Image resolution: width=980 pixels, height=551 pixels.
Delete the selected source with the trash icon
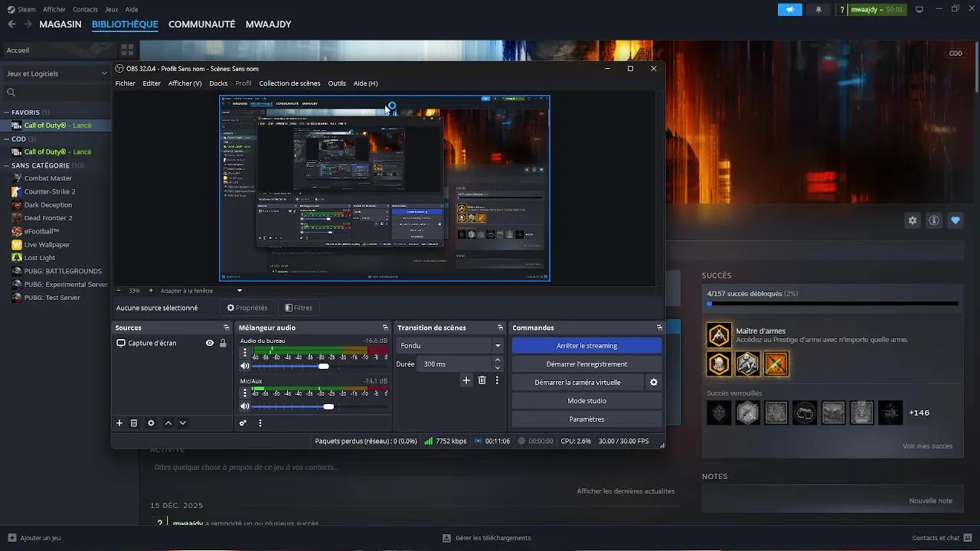point(134,423)
